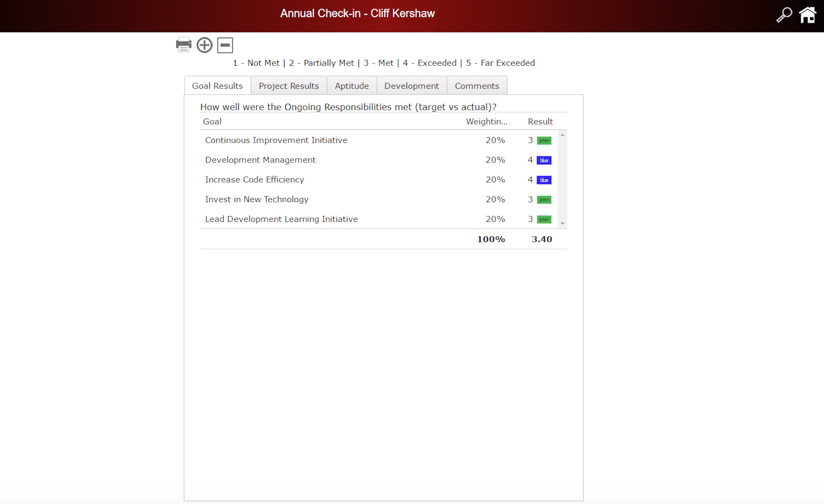This screenshot has height=504, width=824.
Task: Click the goal list scroll up arrow
Action: point(562,135)
